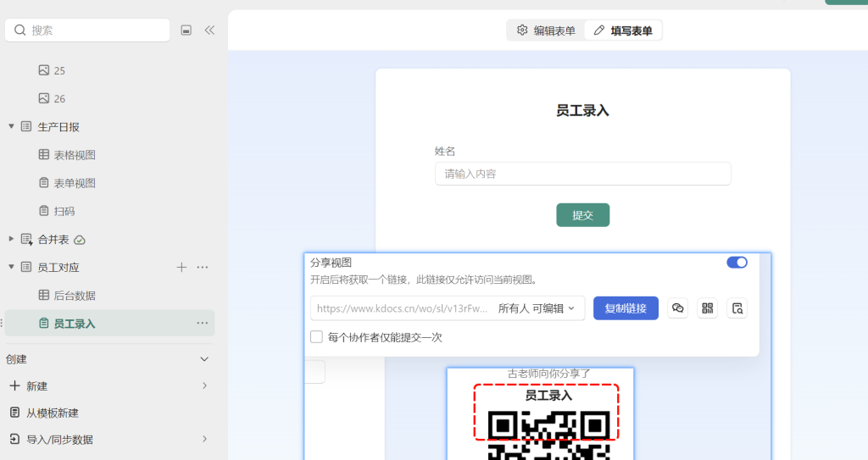Share via WeChat icon

pos(677,308)
